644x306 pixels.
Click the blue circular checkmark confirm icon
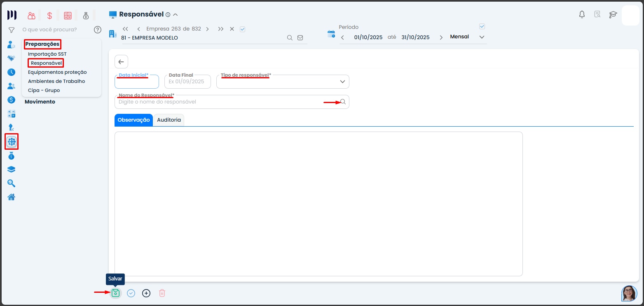pyautogui.click(x=131, y=293)
